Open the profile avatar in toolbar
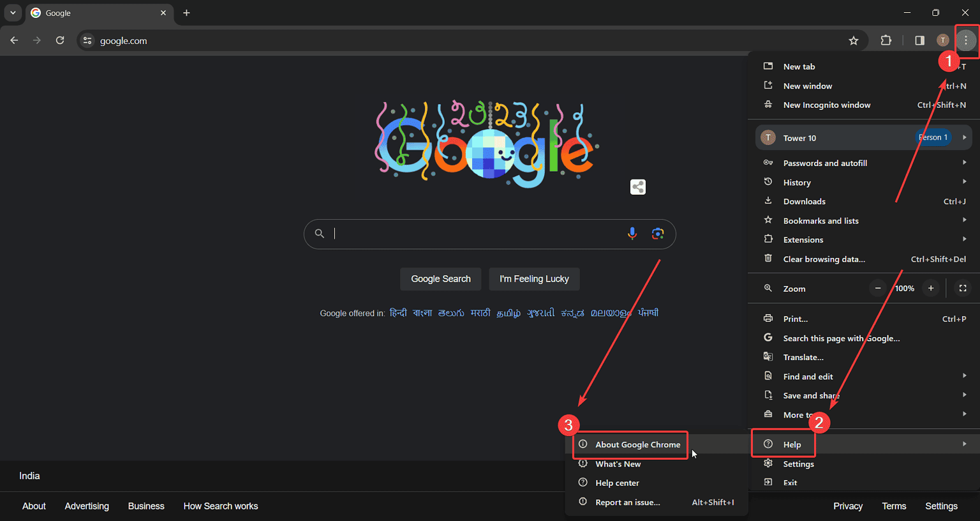Screen dimensions: 980x521 pos(943,40)
